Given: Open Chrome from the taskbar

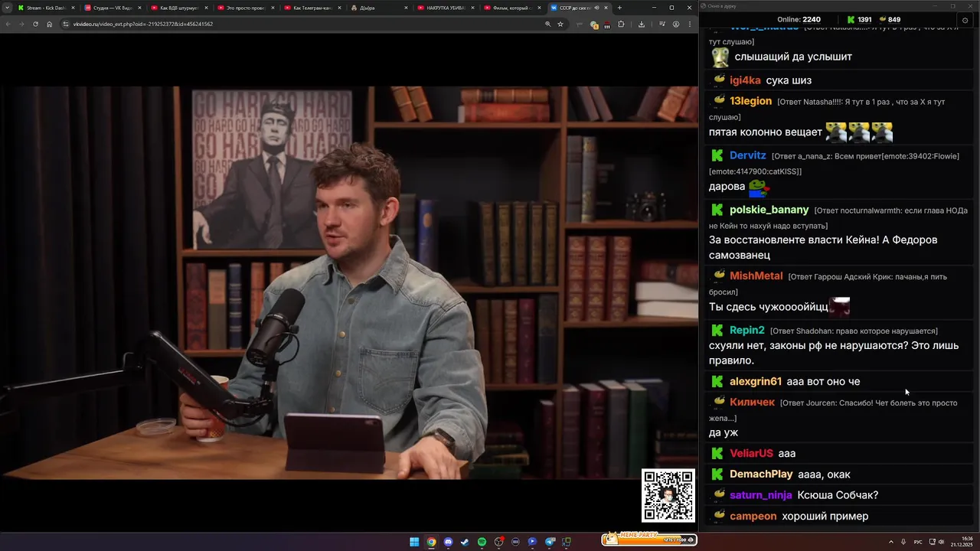Looking at the screenshot, I should pos(431,542).
